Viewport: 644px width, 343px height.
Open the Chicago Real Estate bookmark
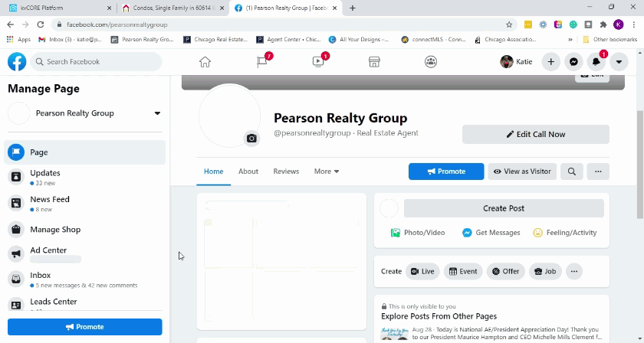pos(215,39)
